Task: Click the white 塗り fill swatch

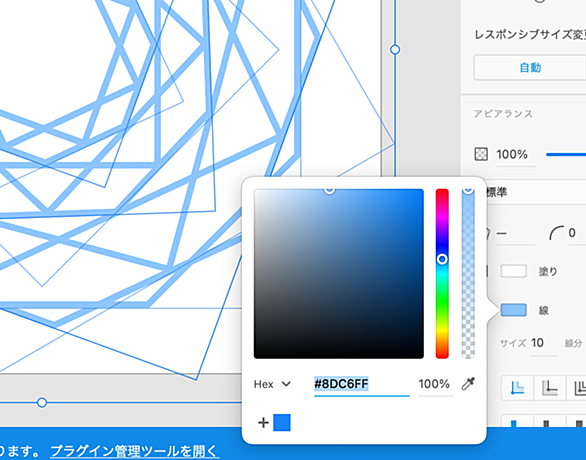Action: tap(513, 271)
